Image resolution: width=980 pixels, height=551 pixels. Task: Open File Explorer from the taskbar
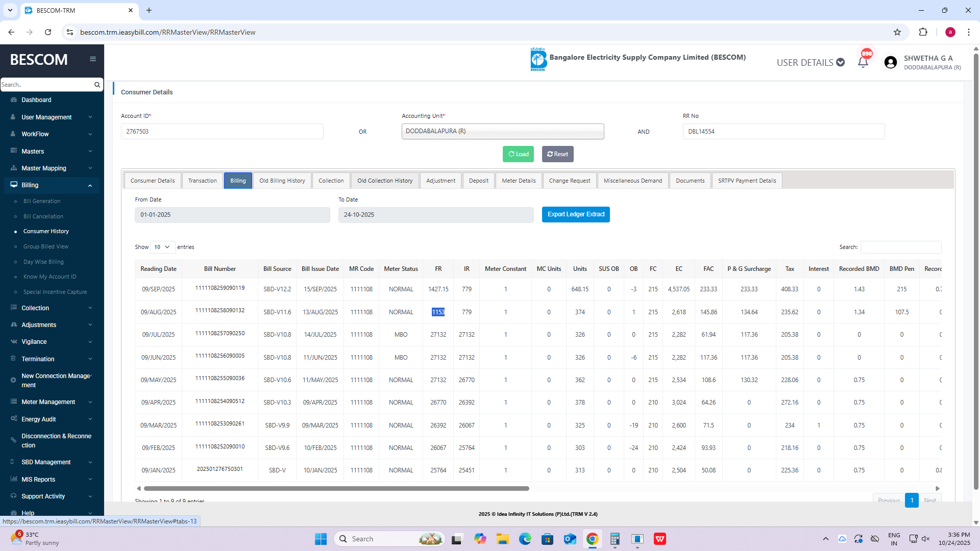(502, 539)
